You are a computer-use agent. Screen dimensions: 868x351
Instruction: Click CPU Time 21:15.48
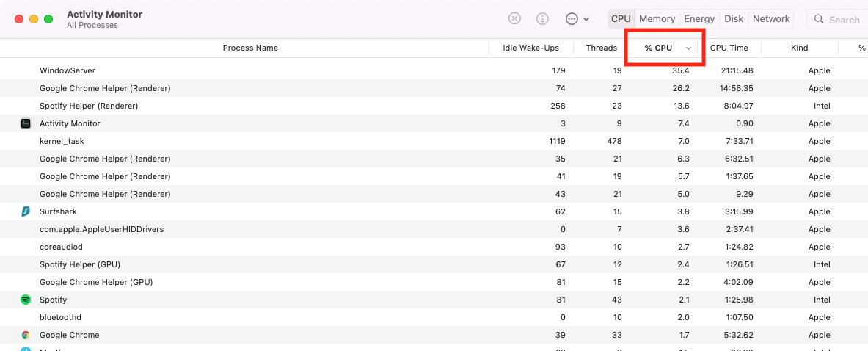(x=737, y=71)
